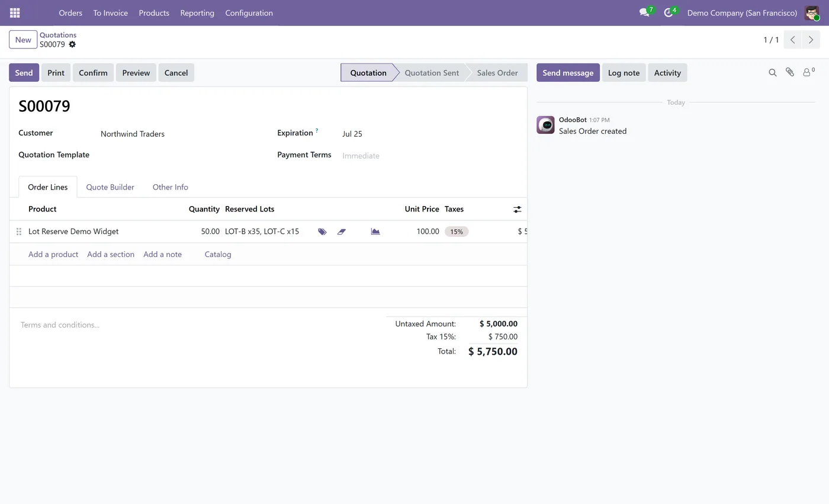This screenshot has height=504, width=829.
Task: Click the Print button
Action: tap(56, 72)
